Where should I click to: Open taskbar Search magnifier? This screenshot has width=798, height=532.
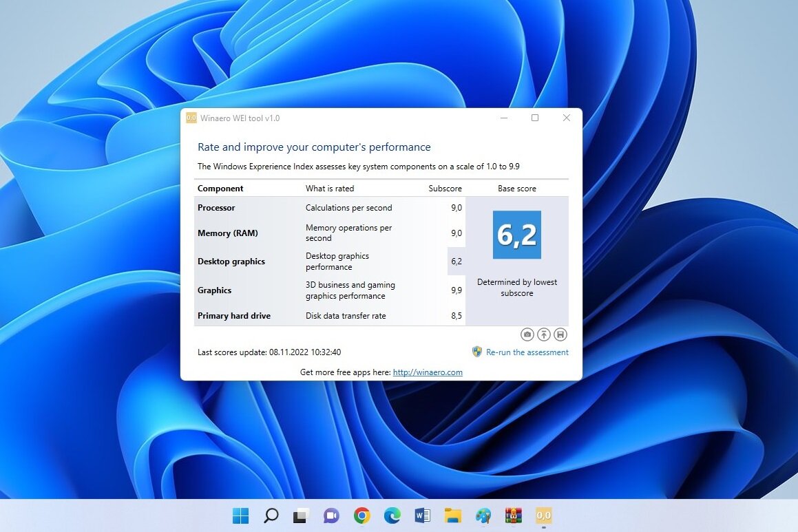tap(271, 515)
